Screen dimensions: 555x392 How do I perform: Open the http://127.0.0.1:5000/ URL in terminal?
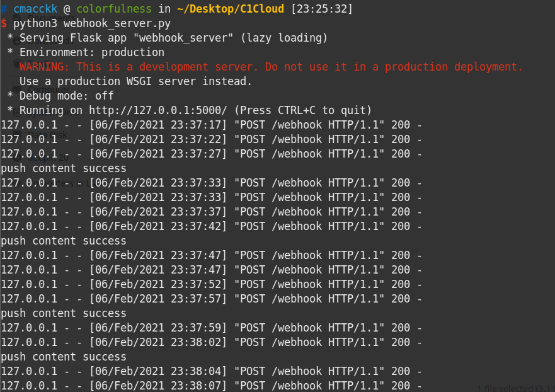click(158, 110)
